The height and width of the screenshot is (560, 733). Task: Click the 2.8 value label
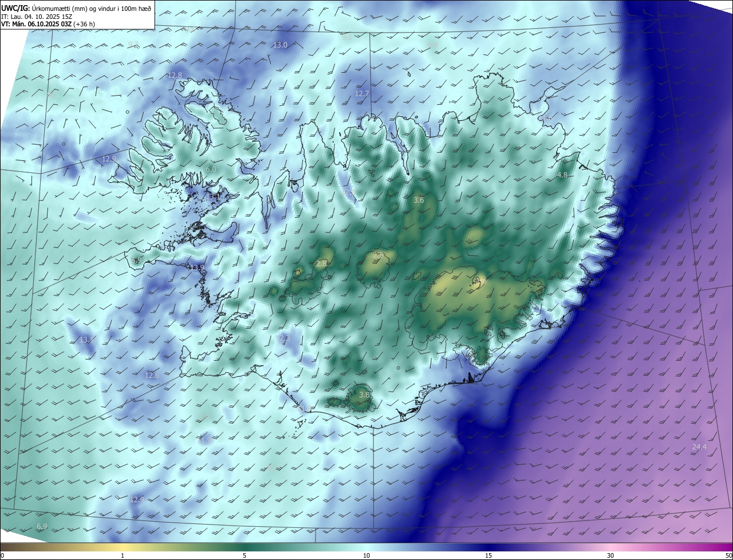click(x=322, y=264)
